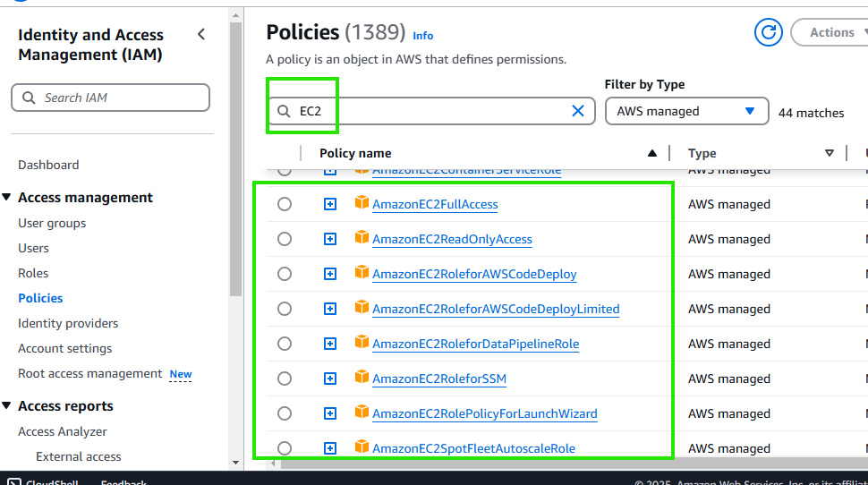Expand the AmazonEC2FullAccess policy details
This screenshot has width=868, height=485.
(330, 204)
